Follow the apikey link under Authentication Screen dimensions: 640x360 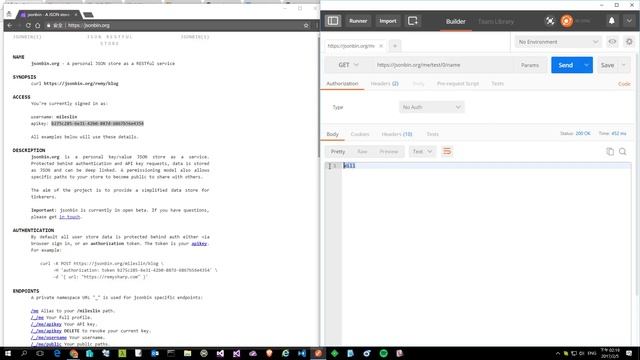pyautogui.click(x=199, y=243)
